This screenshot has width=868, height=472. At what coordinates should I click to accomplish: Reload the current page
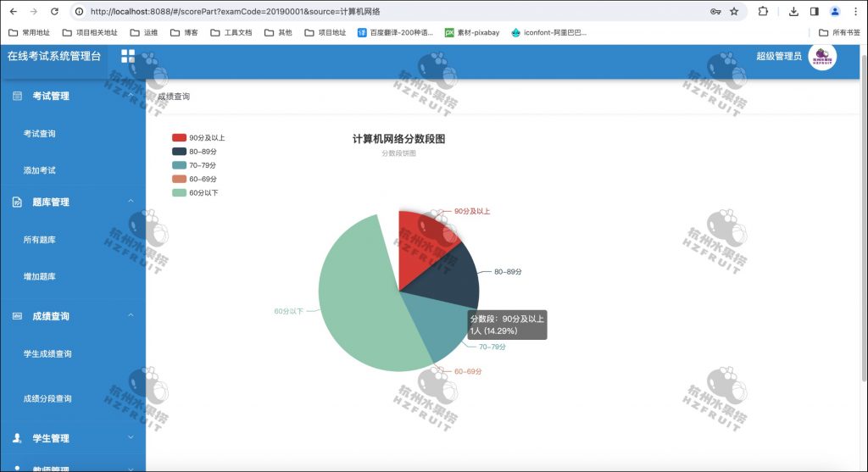pos(54,11)
